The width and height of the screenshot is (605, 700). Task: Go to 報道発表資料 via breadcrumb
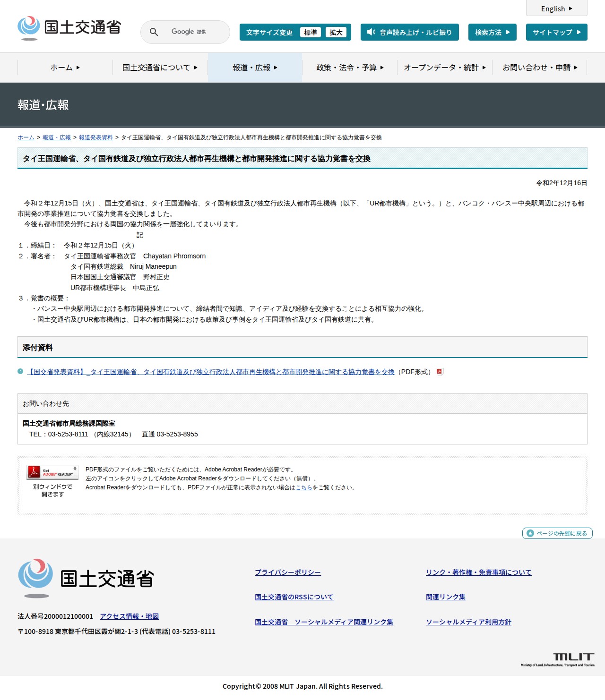(x=96, y=137)
